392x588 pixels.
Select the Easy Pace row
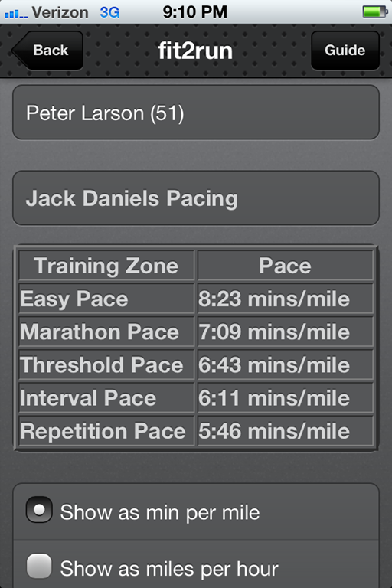click(x=196, y=299)
